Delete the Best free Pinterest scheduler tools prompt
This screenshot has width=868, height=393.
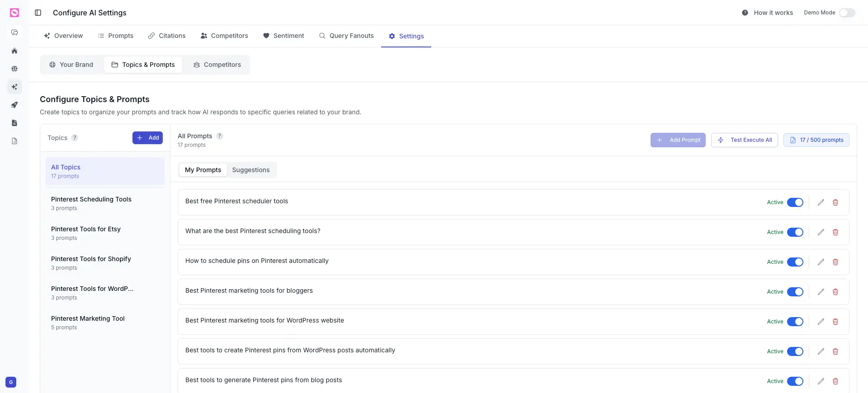click(x=835, y=202)
